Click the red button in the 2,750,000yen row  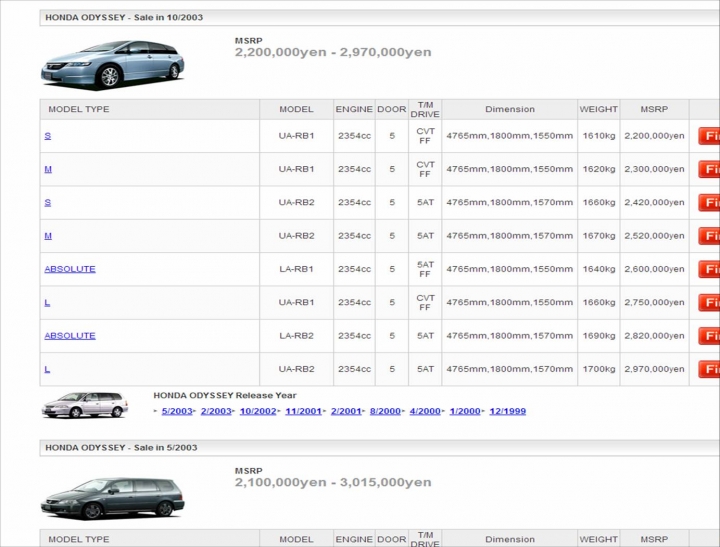(709, 302)
